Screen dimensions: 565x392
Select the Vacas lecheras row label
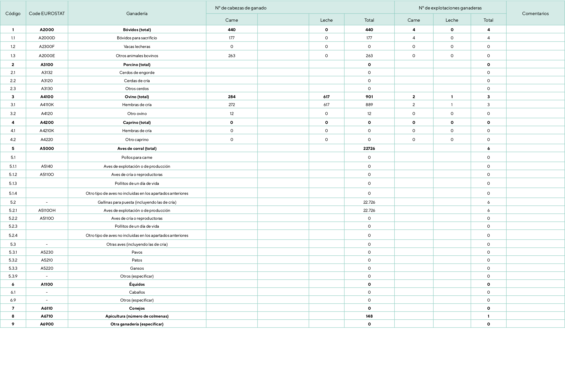click(x=137, y=46)
